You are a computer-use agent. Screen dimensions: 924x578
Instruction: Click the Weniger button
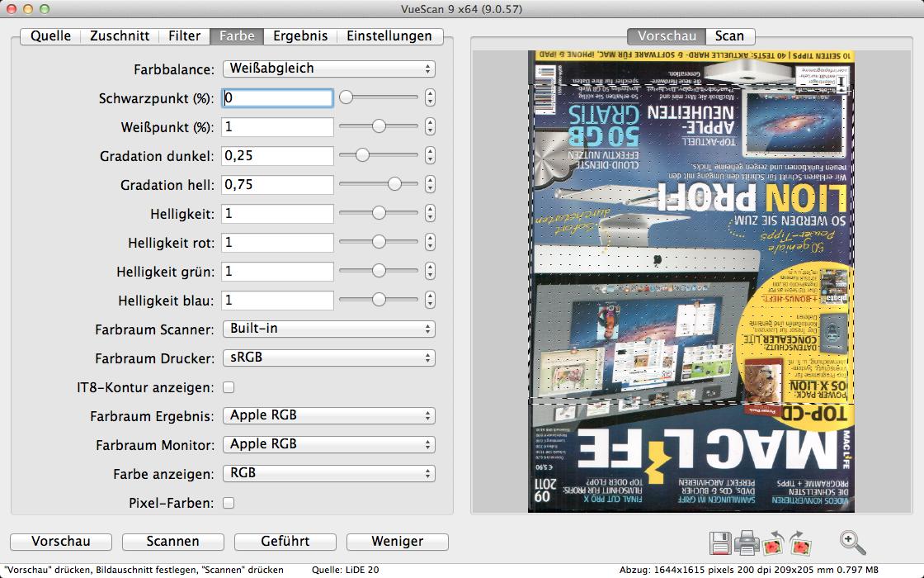coord(397,542)
